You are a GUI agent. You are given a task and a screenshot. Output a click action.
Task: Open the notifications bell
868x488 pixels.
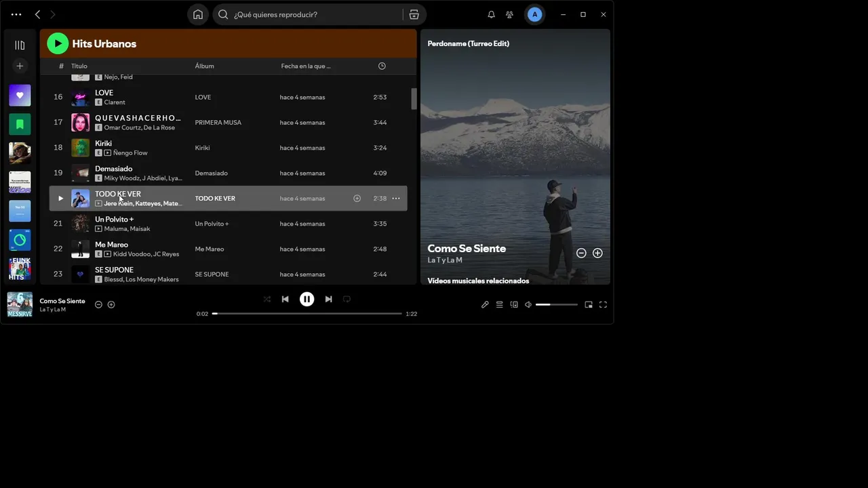click(x=492, y=14)
